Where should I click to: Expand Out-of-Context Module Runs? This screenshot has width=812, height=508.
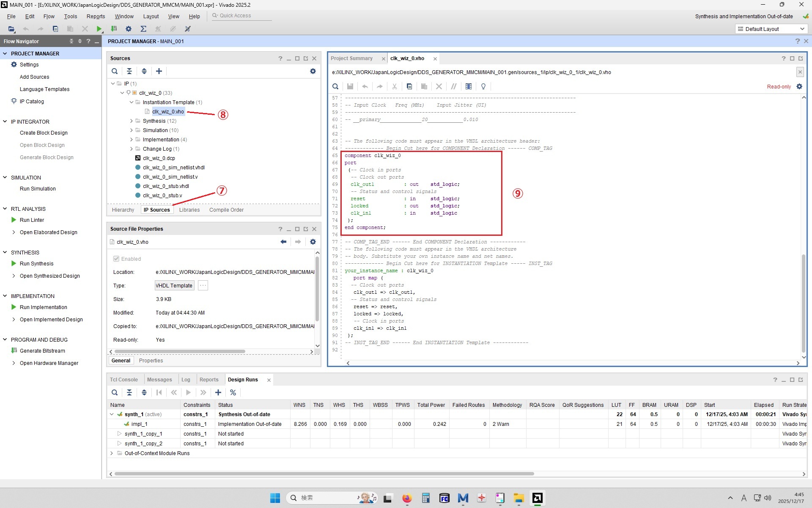pyautogui.click(x=112, y=453)
